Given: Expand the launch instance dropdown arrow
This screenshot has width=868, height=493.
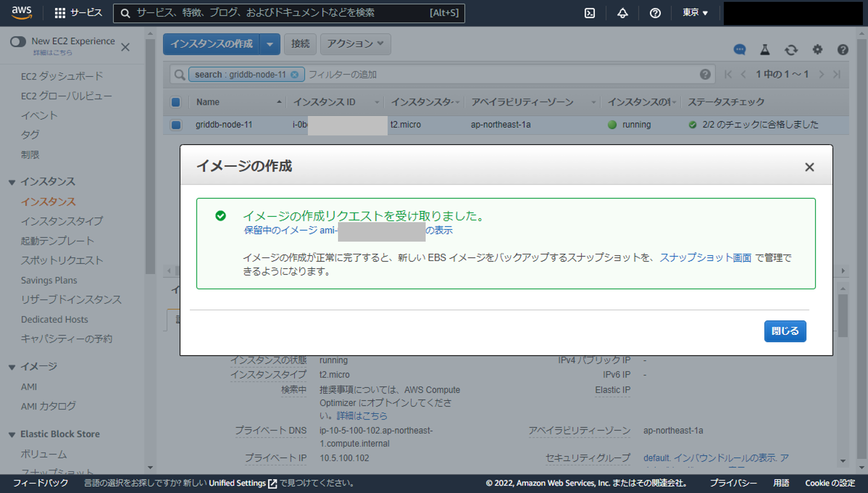Looking at the screenshot, I should (270, 44).
